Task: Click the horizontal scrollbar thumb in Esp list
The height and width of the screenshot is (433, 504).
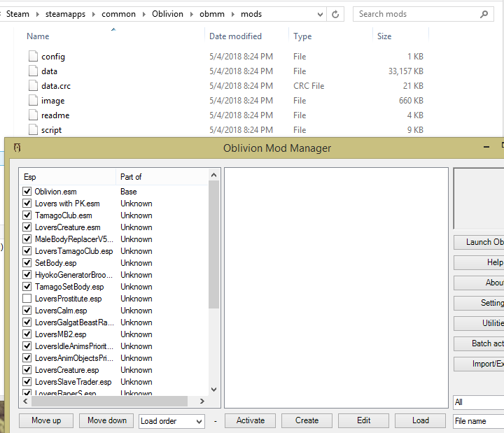Action: coord(110,401)
